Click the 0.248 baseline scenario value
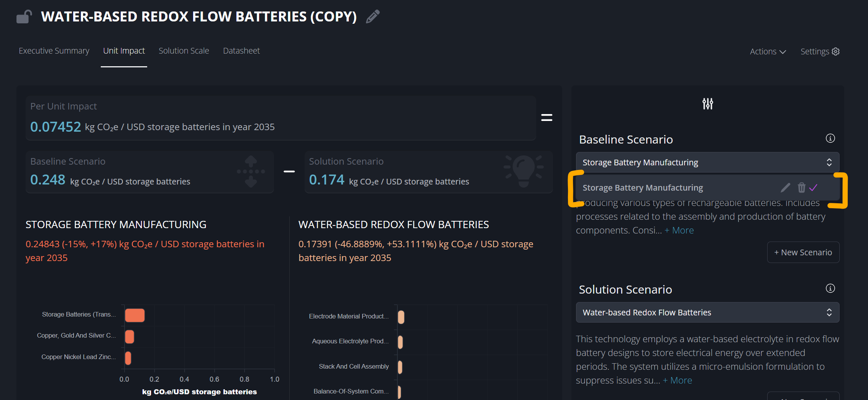The height and width of the screenshot is (400, 868). (x=48, y=180)
